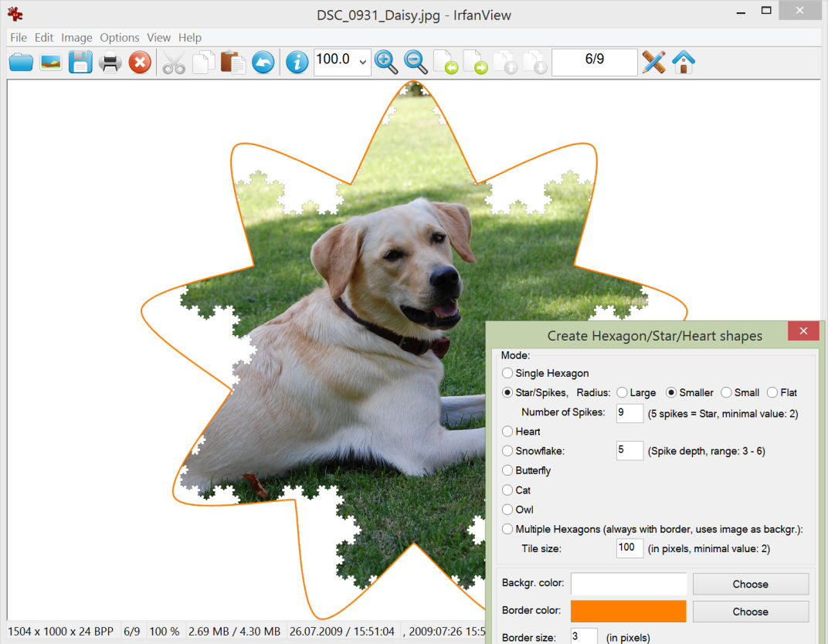Click the Cut scissors icon
This screenshot has width=828, height=644.
[x=174, y=62]
